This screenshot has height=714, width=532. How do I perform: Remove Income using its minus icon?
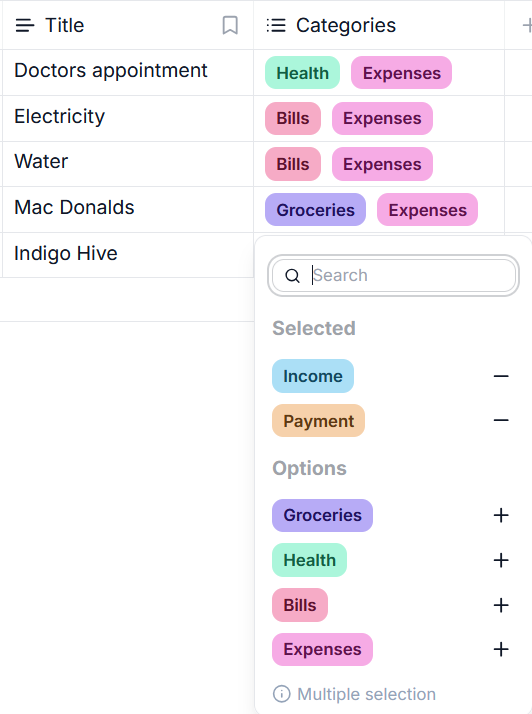tap(501, 376)
